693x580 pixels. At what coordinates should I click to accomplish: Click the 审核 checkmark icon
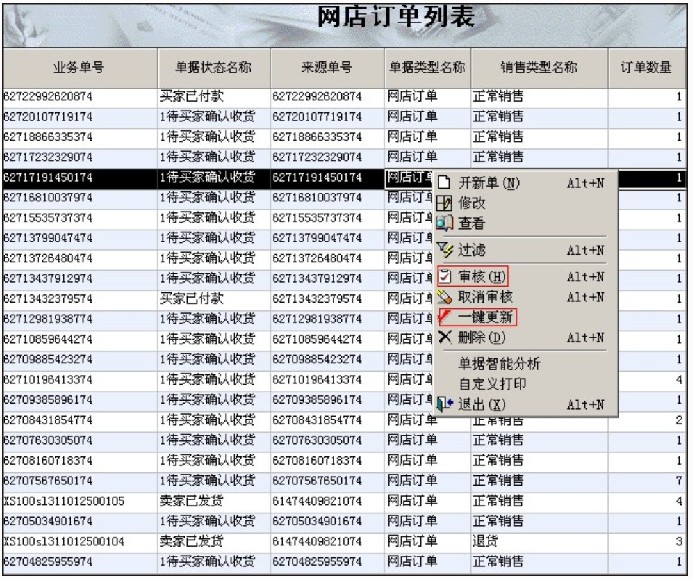tap(445, 277)
